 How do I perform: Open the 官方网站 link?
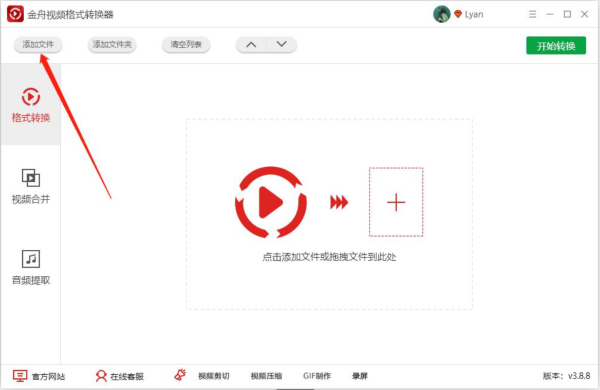click(x=39, y=376)
